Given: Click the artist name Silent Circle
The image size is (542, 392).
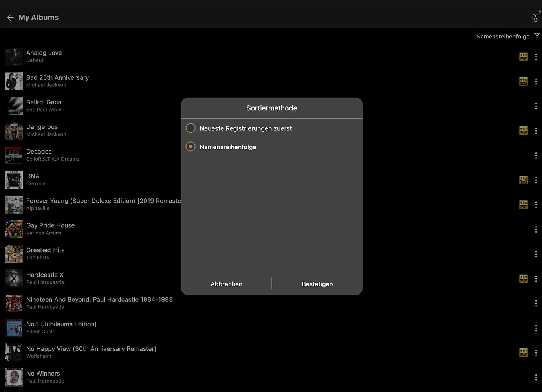Looking at the screenshot, I should tap(41, 332).
